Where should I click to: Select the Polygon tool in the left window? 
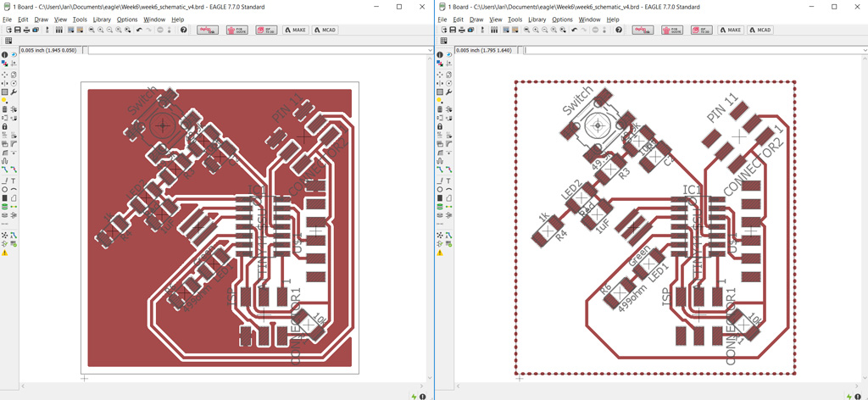pyautogui.click(x=14, y=197)
